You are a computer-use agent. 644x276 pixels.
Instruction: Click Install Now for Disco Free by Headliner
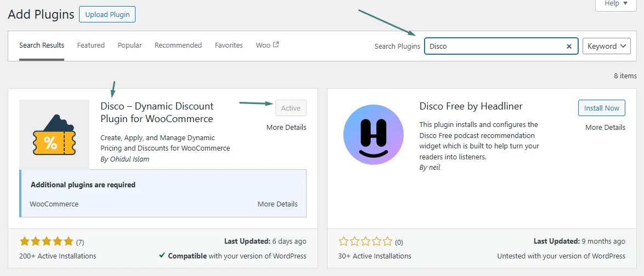click(602, 108)
